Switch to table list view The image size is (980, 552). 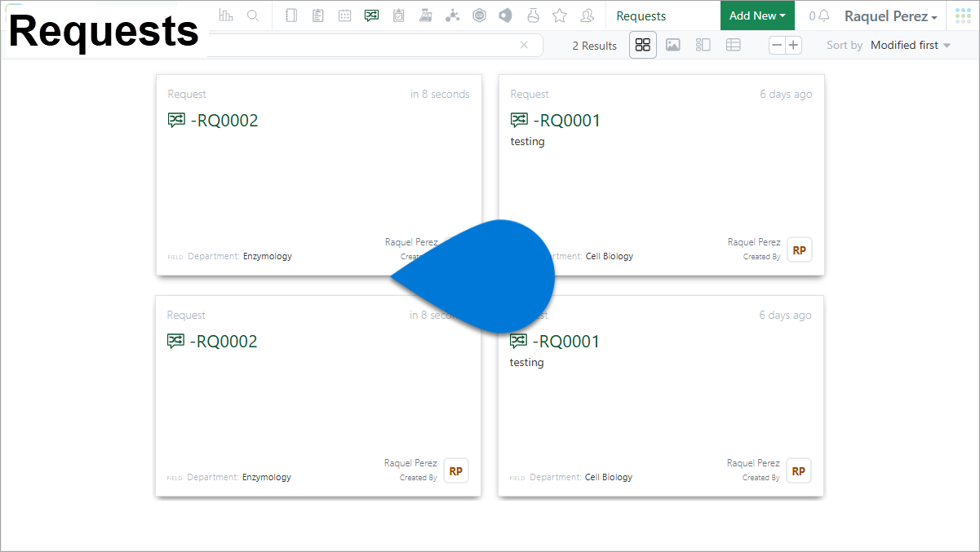[x=734, y=46]
